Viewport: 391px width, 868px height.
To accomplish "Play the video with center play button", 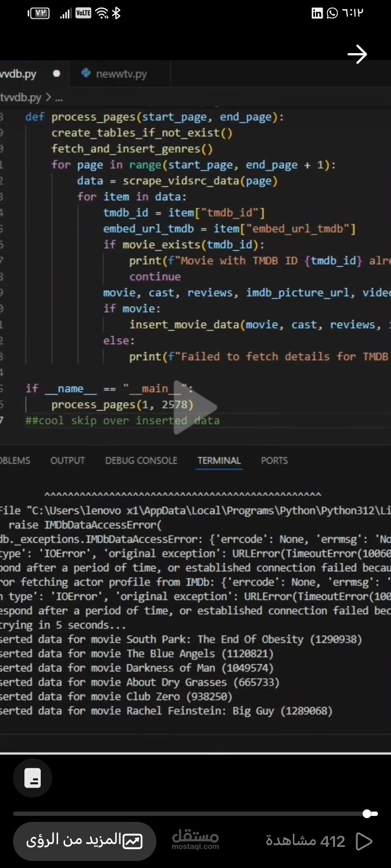I will pos(194,408).
